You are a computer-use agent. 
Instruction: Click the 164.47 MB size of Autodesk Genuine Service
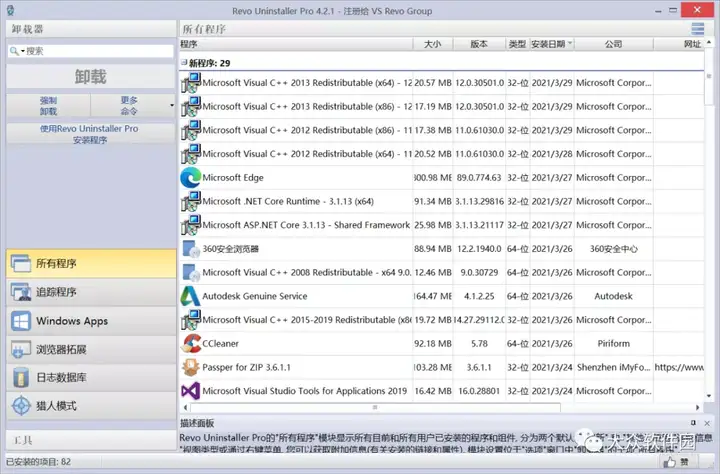[x=433, y=296]
